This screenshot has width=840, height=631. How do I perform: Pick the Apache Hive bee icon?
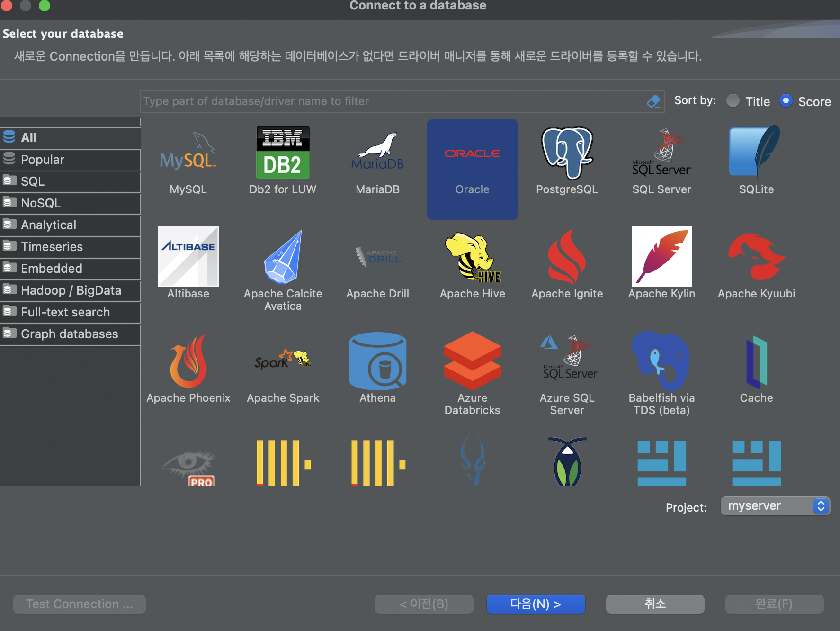pyautogui.click(x=472, y=257)
